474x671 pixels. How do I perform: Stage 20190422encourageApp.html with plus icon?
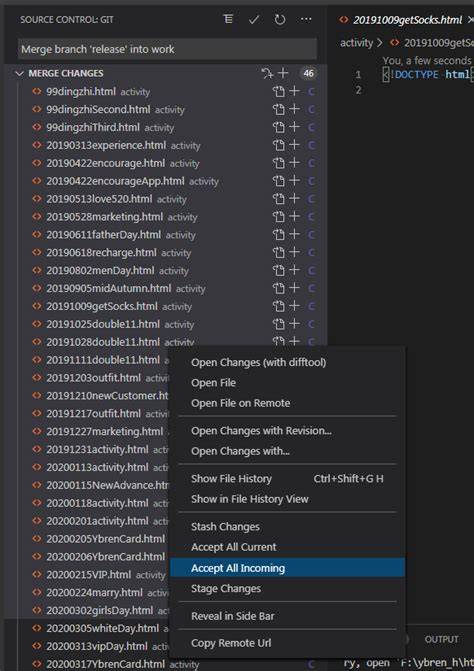tap(294, 181)
